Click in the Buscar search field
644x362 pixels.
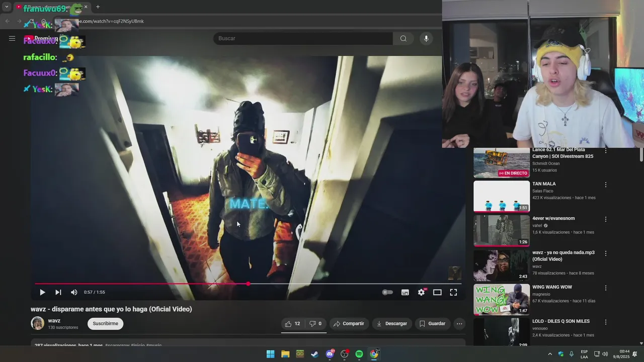point(303,39)
